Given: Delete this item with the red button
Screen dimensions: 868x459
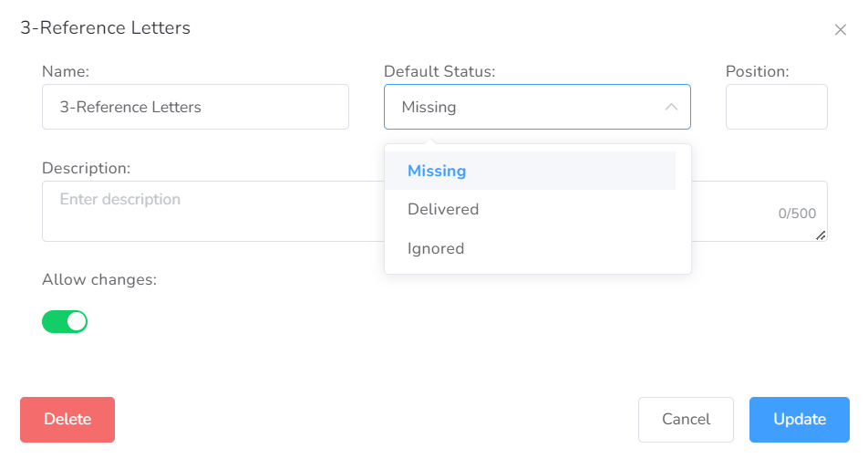Looking at the screenshot, I should (x=67, y=420).
